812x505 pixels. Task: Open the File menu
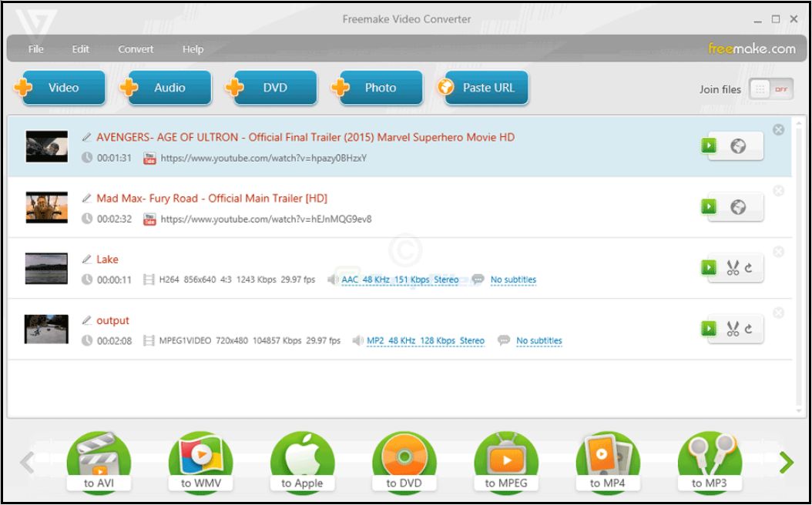[35, 49]
